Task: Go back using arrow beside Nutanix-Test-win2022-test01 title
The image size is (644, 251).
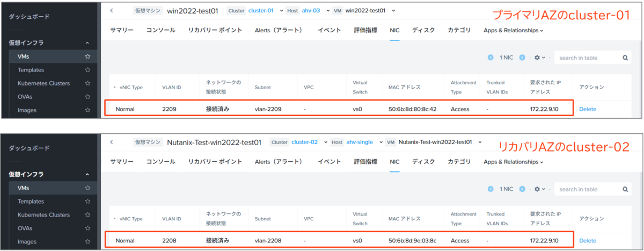Action: click(112, 142)
